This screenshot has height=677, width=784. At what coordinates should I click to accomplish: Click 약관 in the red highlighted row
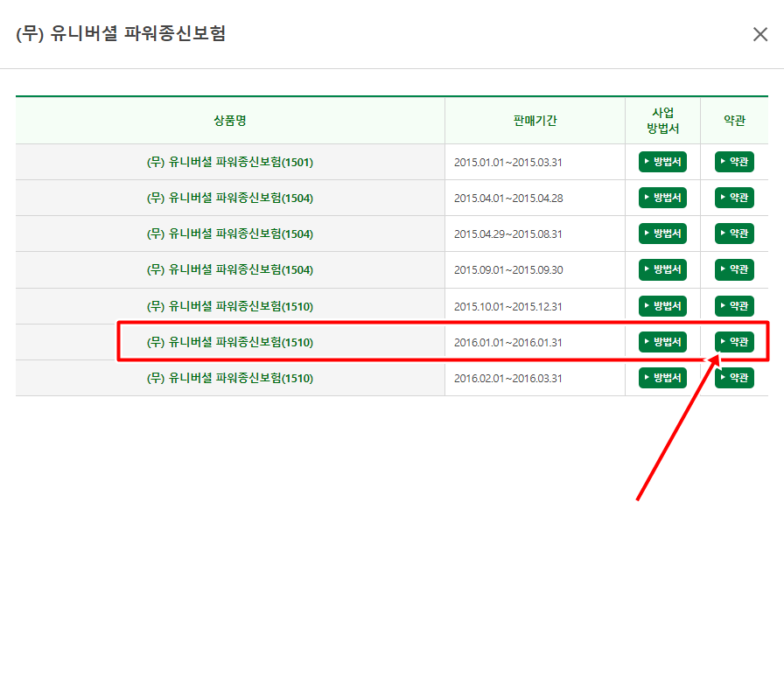[x=734, y=342]
